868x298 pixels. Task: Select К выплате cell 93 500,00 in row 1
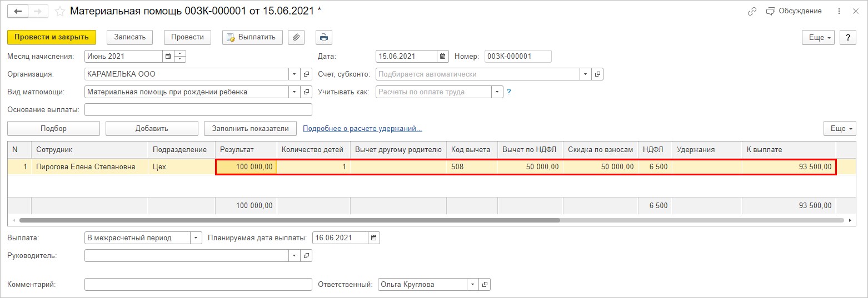click(789, 166)
